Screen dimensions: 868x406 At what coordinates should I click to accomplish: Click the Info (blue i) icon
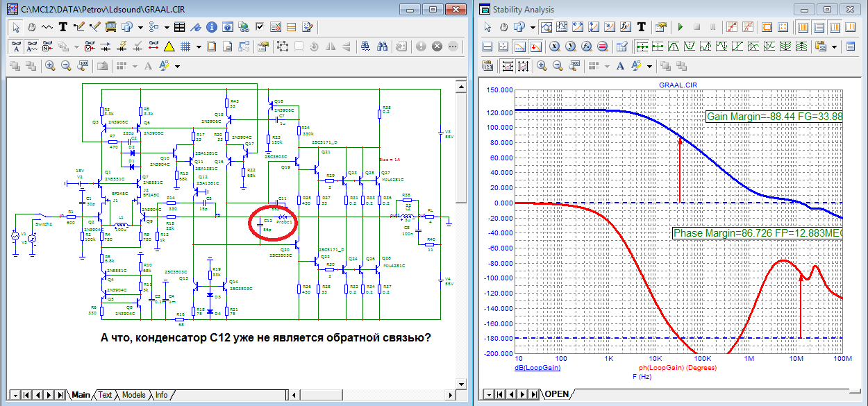(x=211, y=27)
